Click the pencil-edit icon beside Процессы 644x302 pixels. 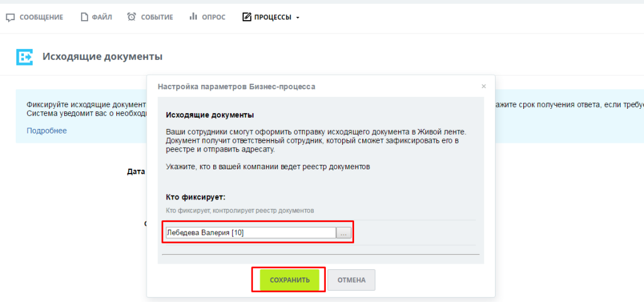247,17
